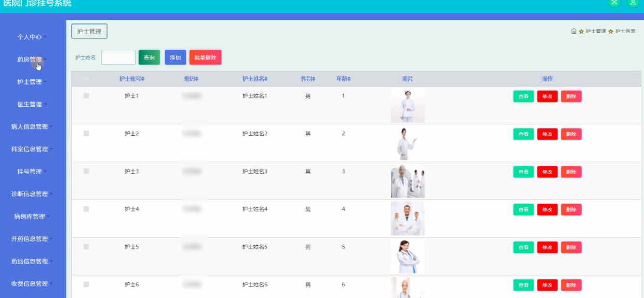Viewport: 644px width, 298px height.
Task: Select the 护士管理 tab above search
Action: coord(89,32)
